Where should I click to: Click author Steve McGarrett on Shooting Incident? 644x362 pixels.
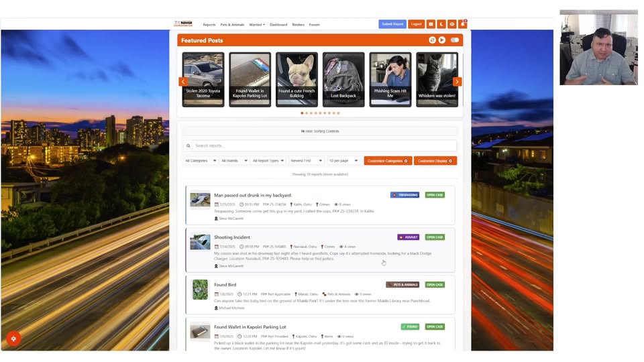coord(231,266)
